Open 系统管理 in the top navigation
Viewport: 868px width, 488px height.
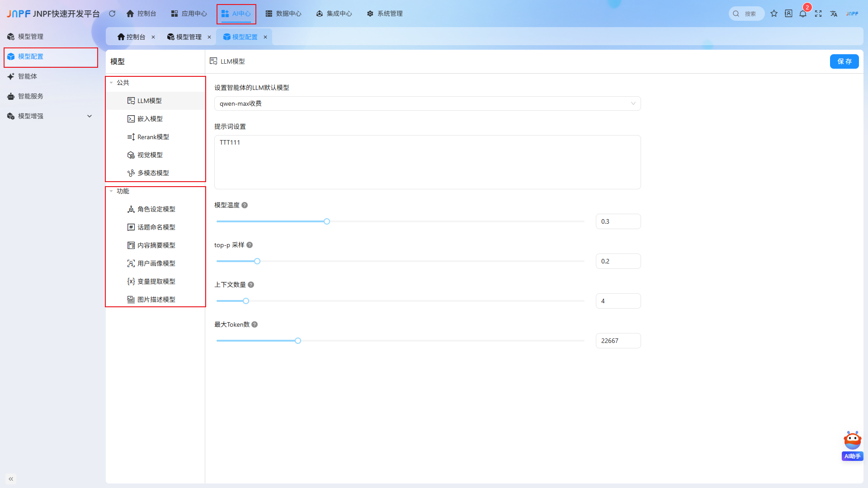pos(384,14)
